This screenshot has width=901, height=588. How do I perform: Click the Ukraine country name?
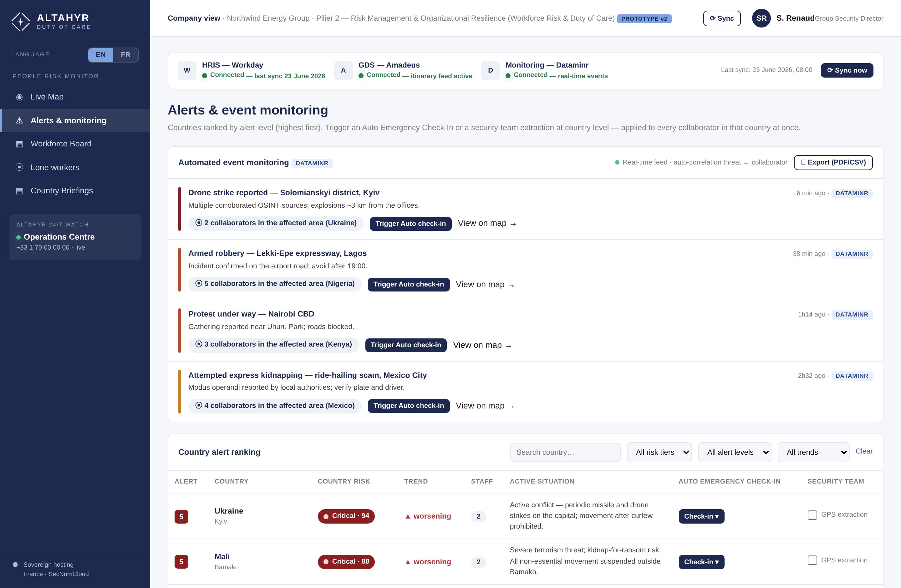coord(229,511)
